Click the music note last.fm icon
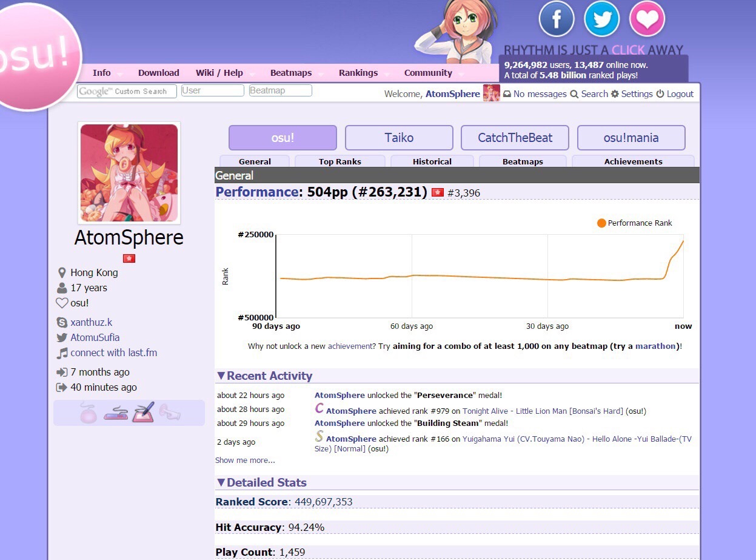The height and width of the screenshot is (560, 756). point(62,353)
